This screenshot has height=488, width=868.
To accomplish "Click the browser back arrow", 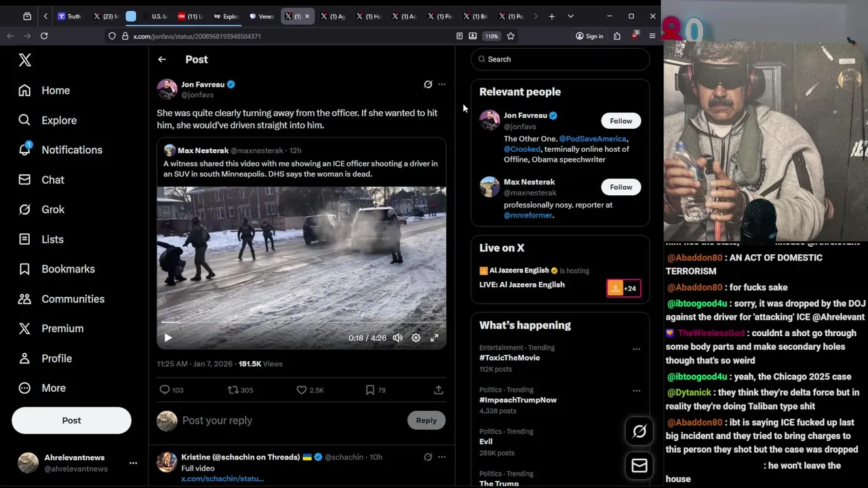I will [10, 36].
